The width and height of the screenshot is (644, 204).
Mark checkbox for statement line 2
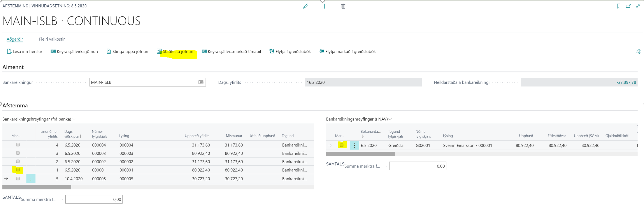[x=18, y=161]
